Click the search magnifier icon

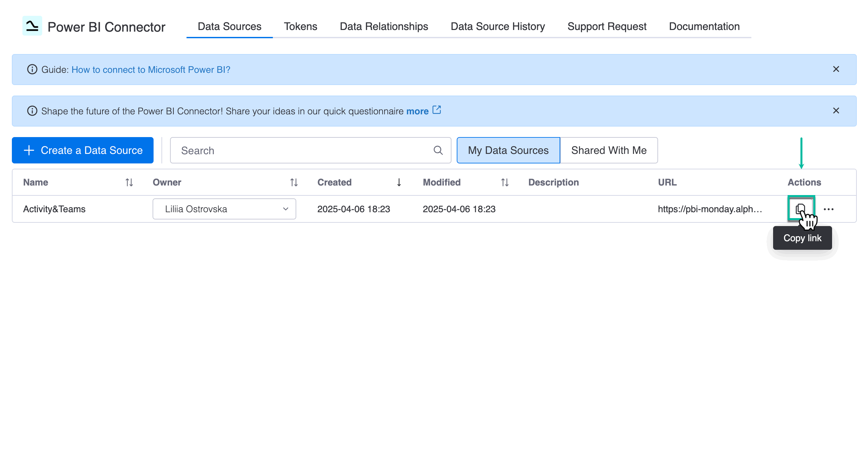(x=438, y=150)
